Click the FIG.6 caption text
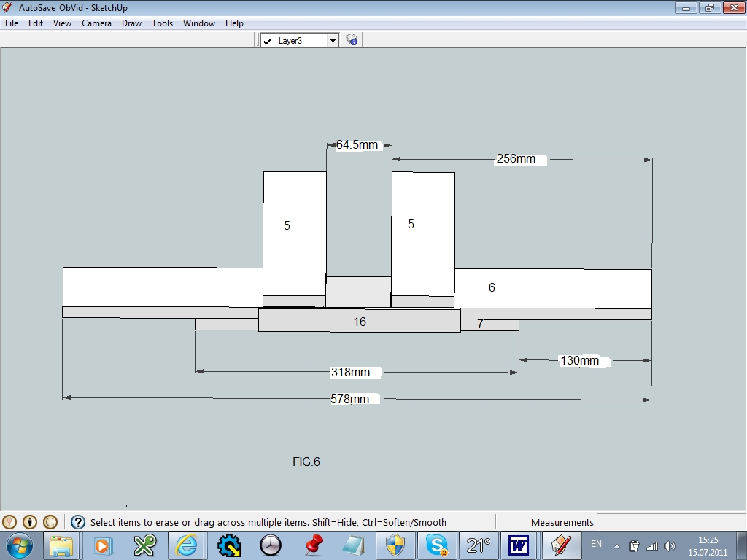Image resolution: width=747 pixels, height=560 pixels. pyautogui.click(x=306, y=462)
